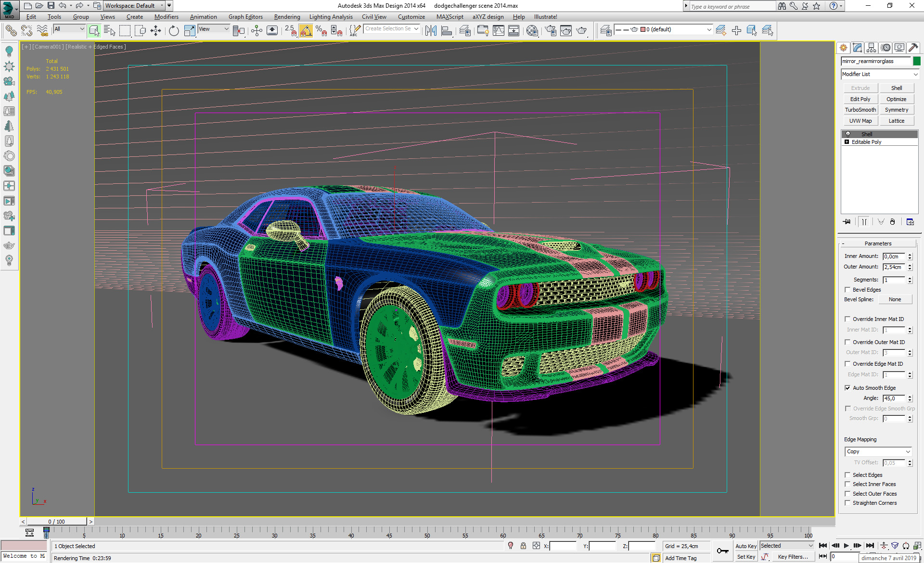Enable the Select Edges checkbox

pos(847,475)
